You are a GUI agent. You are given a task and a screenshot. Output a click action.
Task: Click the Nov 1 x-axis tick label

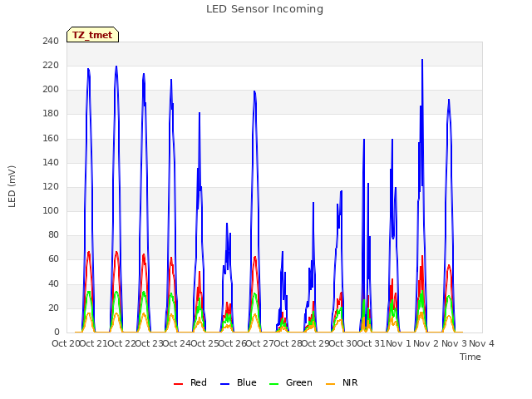pos(398,343)
